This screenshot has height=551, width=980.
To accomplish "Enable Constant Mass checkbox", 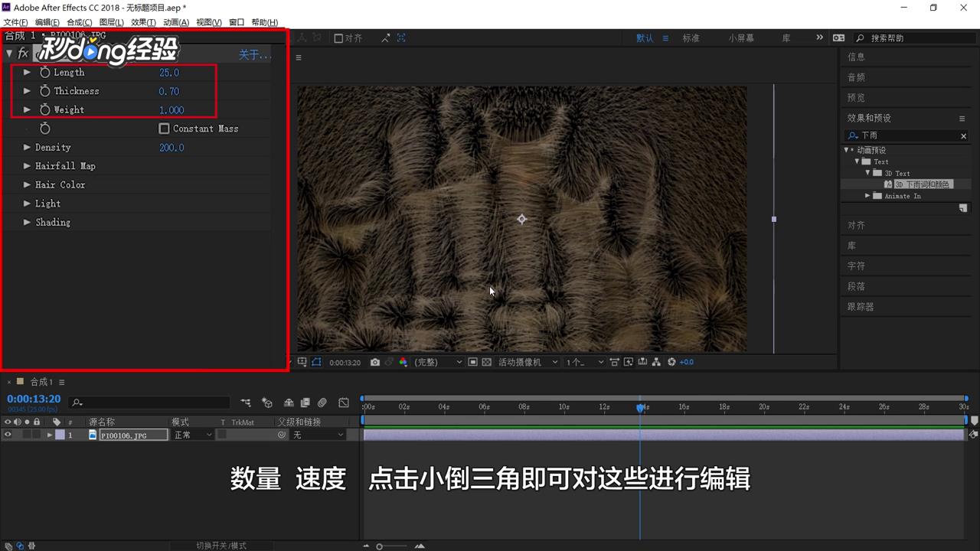I will click(164, 129).
